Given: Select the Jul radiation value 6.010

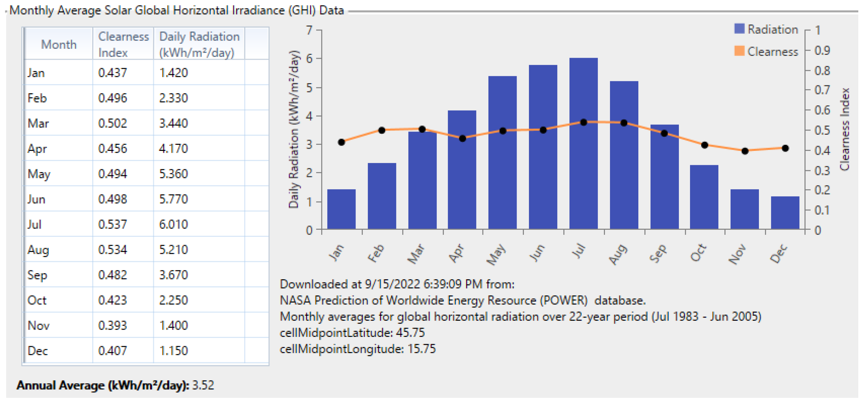Looking at the screenshot, I should 173,224.
